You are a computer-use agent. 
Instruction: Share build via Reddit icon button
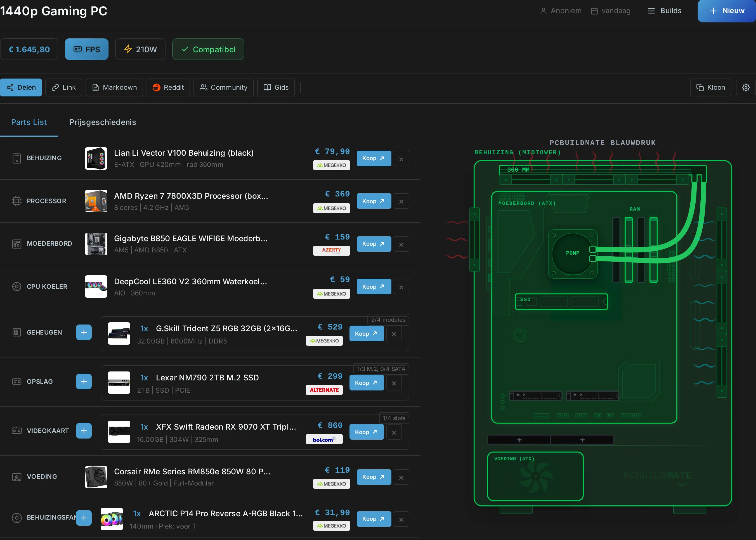(x=168, y=87)
